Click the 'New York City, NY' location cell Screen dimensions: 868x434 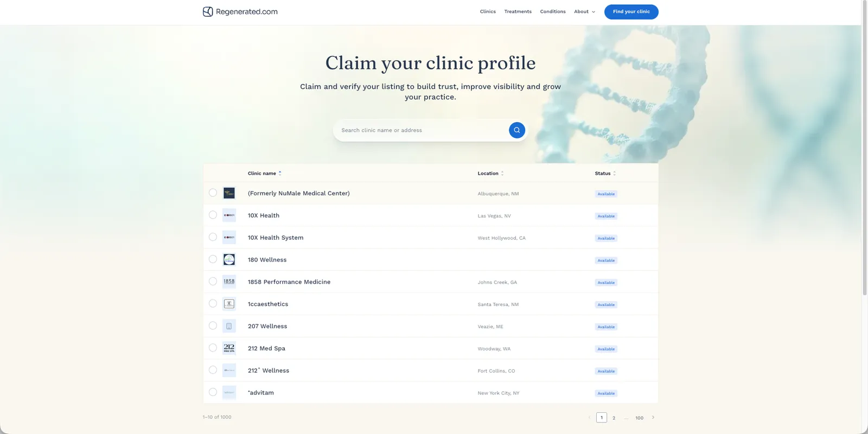499,393
